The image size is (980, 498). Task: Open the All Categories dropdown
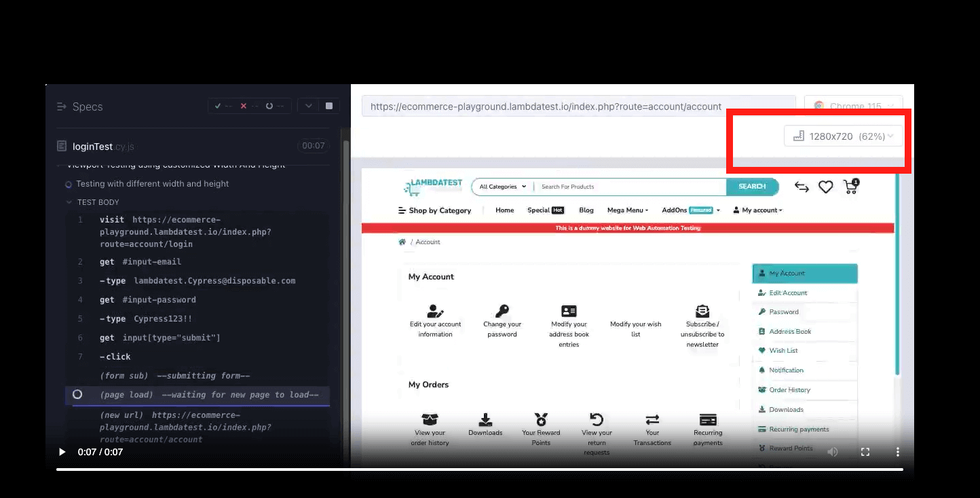[x=503, y=187]
